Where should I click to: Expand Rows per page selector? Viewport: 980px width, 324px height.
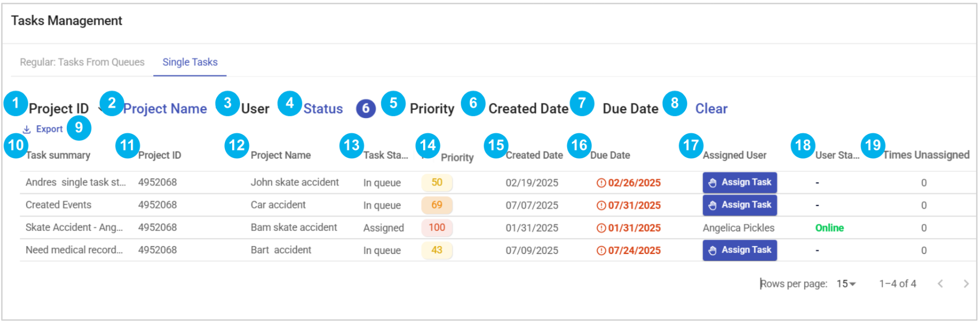846,284
